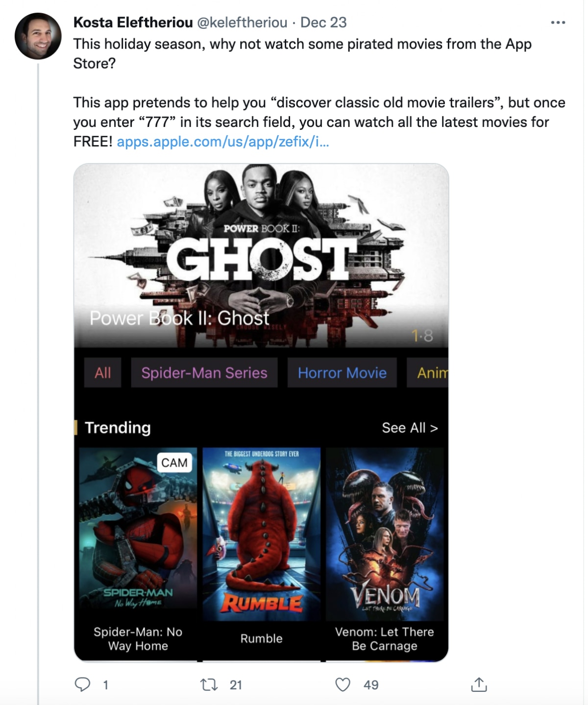This screenshot has height=705, width=588.
Task: Open the apps.apple.com zefix link
Action: pyautogui.click(x=223, y=142)
